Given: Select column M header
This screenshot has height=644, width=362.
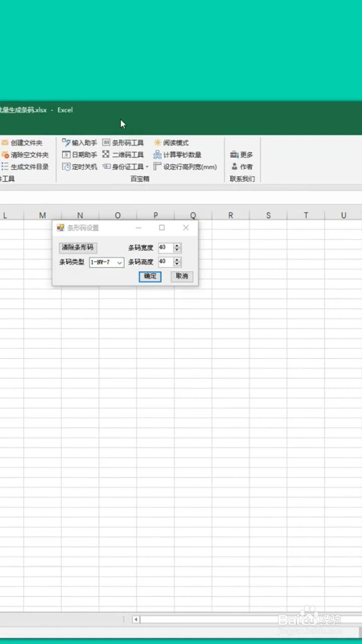Looking at the screenshot, I should [42, 215].
